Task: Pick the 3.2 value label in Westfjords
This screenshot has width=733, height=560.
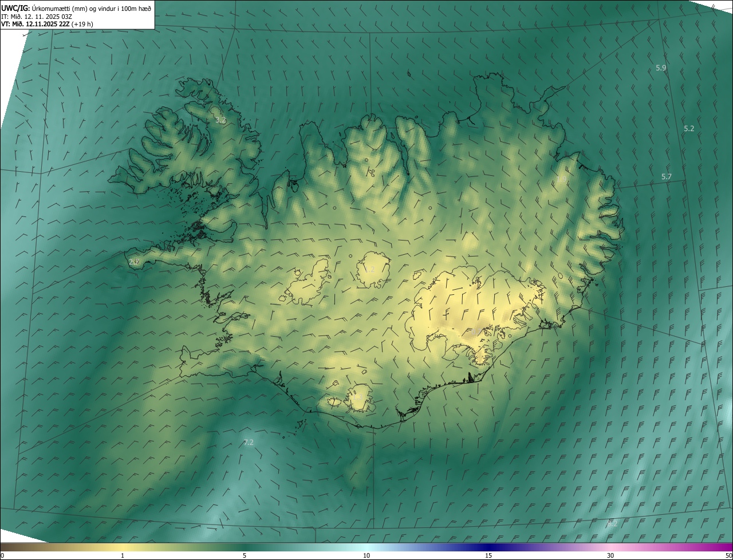Action: [x=220, y=120]
